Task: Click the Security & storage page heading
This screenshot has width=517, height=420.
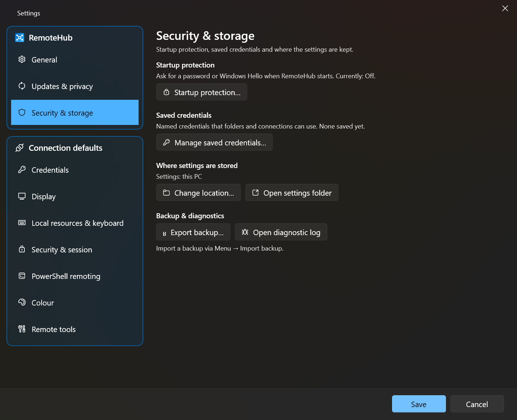Action: 205,36
